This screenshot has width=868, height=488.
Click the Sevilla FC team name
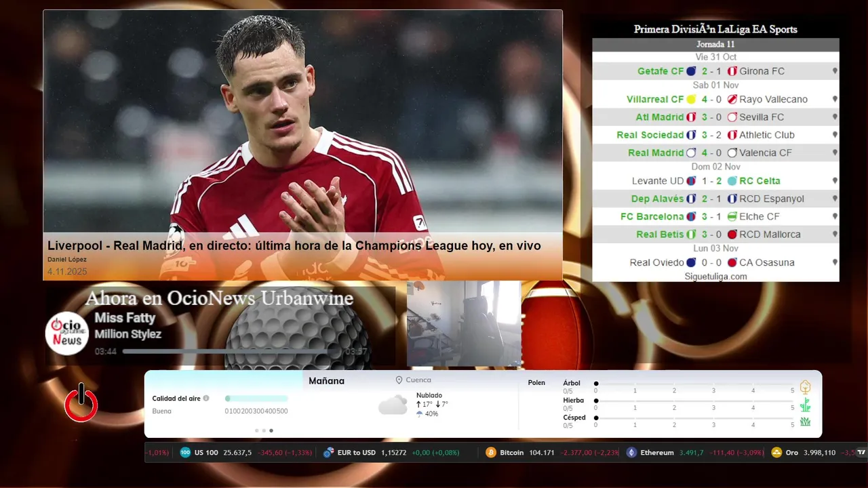pyautogui.click(x=762, y=117)
